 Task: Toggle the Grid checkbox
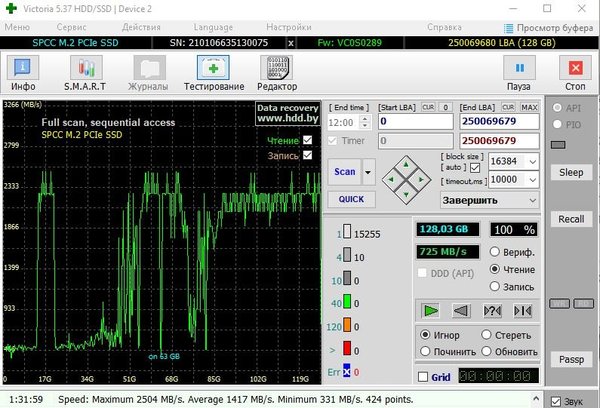[x=423, y=377]
